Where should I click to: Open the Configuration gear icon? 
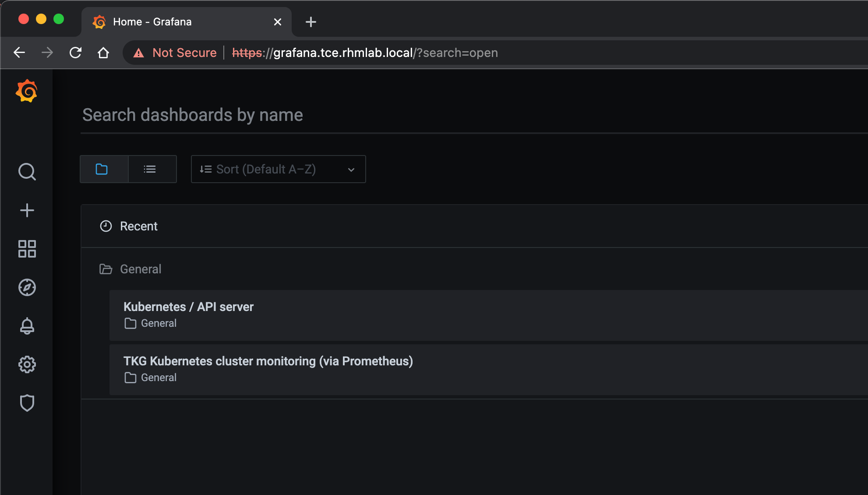pos(27,364)
